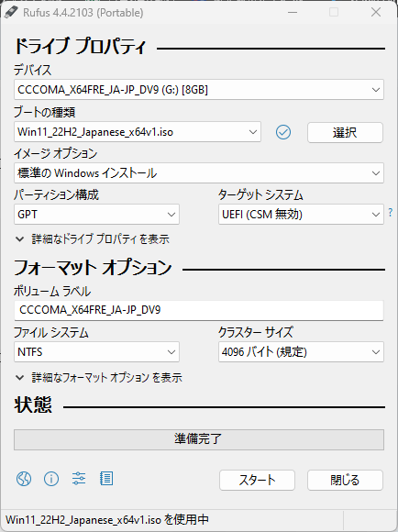Click the target system help question mark
This screenshot has width=398, height=532.
pos(390,213)
